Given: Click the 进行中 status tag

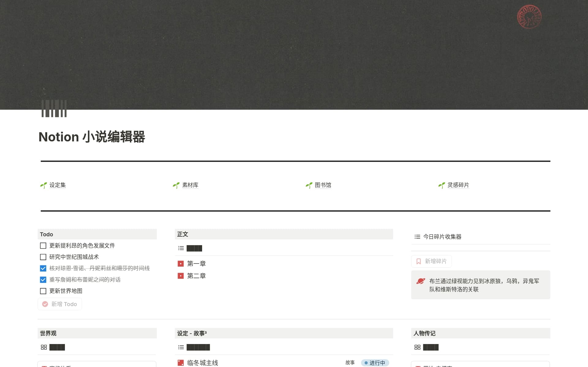Looking at the screenshot, I should 375,363.
